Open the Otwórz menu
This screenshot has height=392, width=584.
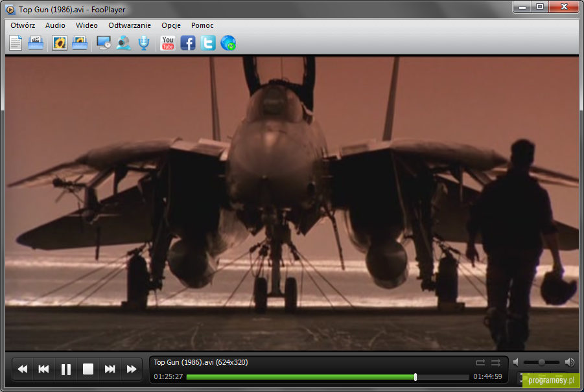click(23, 25)
